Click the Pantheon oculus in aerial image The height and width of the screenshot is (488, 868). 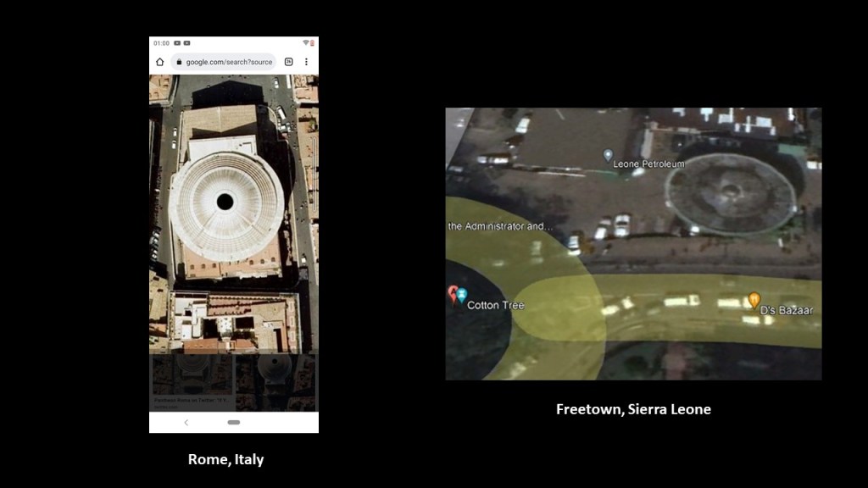[x=225, y=202]
